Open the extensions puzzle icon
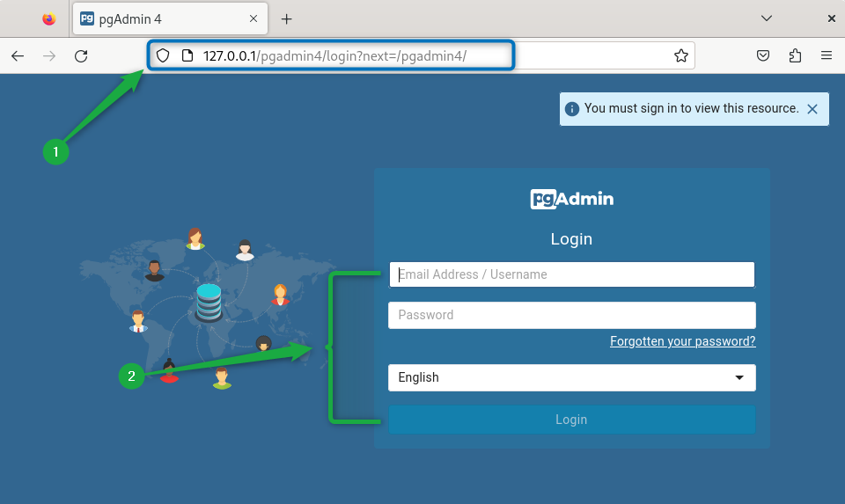This screenshot has width=845, height=504. click(795, 56)
